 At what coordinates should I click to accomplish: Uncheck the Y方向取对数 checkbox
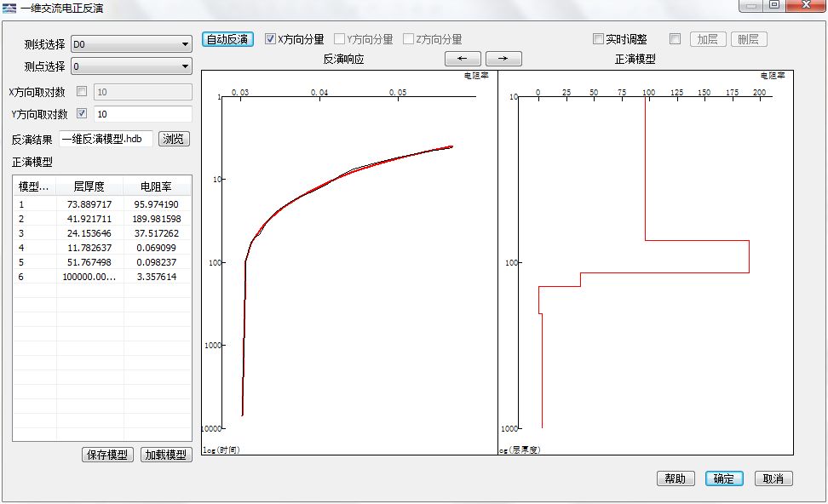tap(82, 113)
